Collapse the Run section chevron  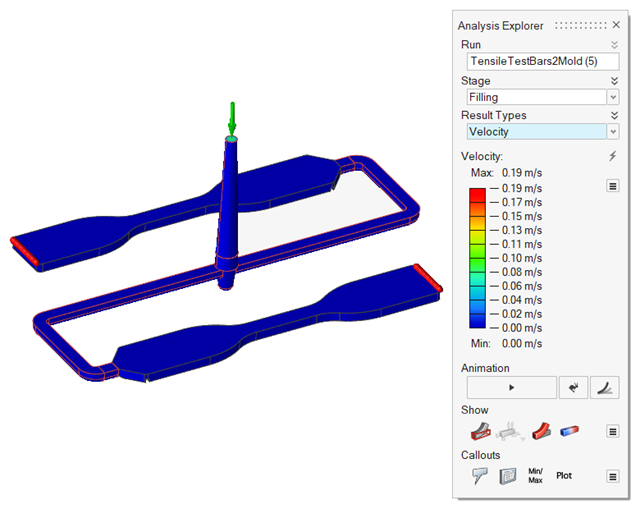(x=614, y=45)
